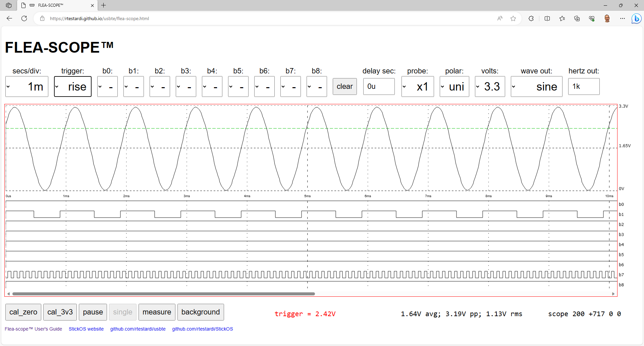The width and height of the screenshot is (644, 346).
Task: Refresh the page
Action: (x=24, y=18)
